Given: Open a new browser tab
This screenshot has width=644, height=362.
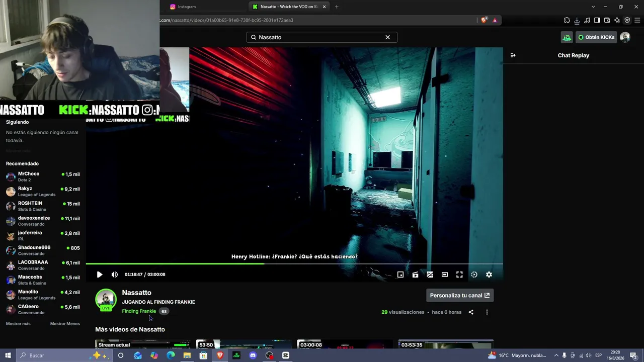Looking at the screenshot, I should [337, 7].
